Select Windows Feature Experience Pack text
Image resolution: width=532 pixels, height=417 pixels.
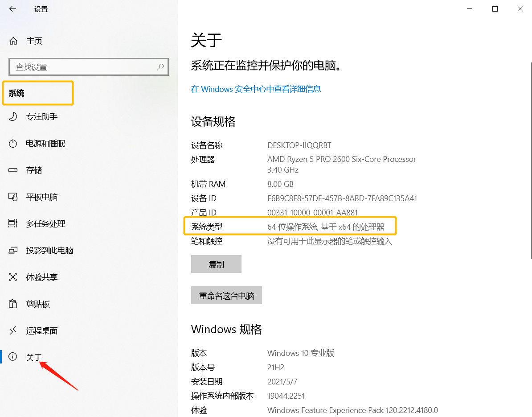pyautogui.click(x=352, y=410)
